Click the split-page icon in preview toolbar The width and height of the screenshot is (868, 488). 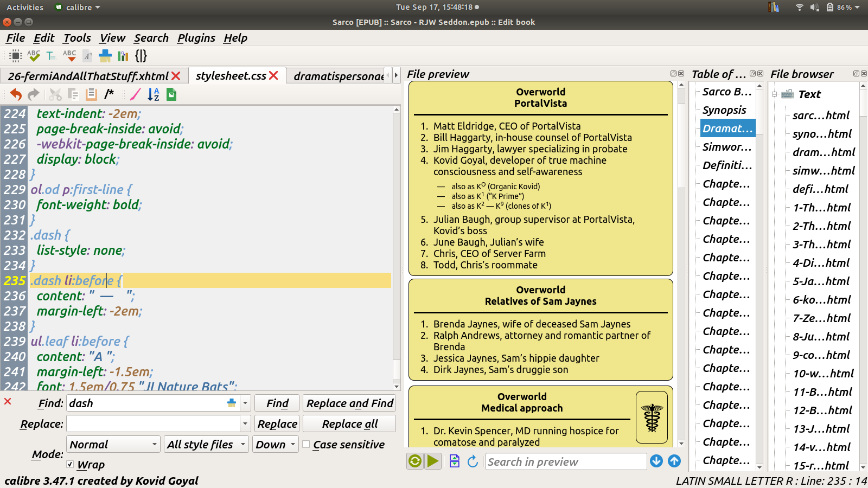click(455, 461)
